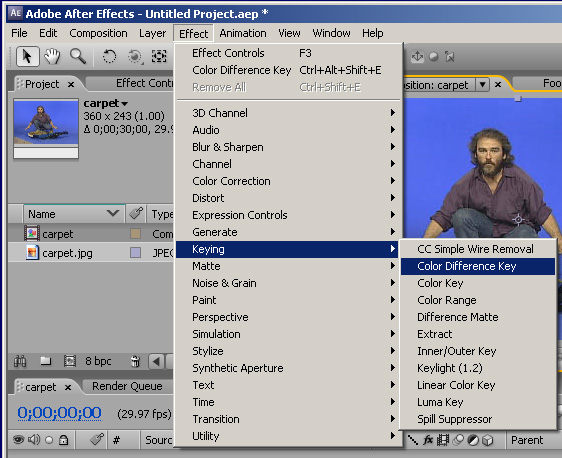This screenshot has height=458, width=562.
Task: Select the carpet.jpg row in Project
Action: tap(91, 253)
